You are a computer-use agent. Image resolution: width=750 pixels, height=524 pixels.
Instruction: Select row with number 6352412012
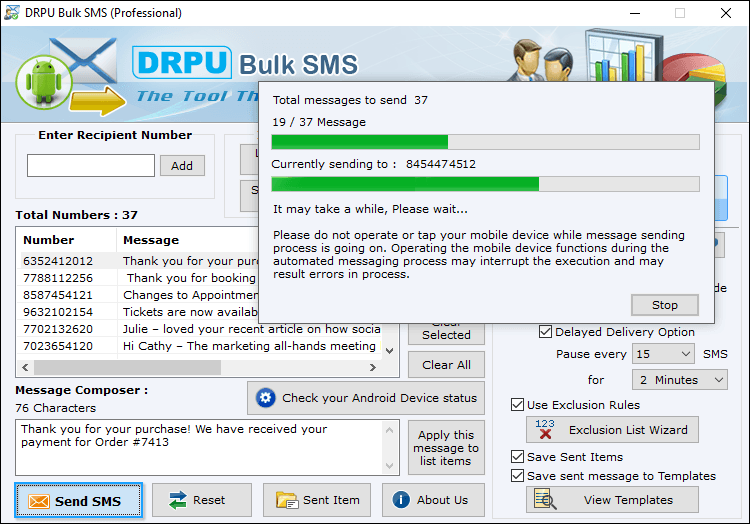[x=140, y=261]
